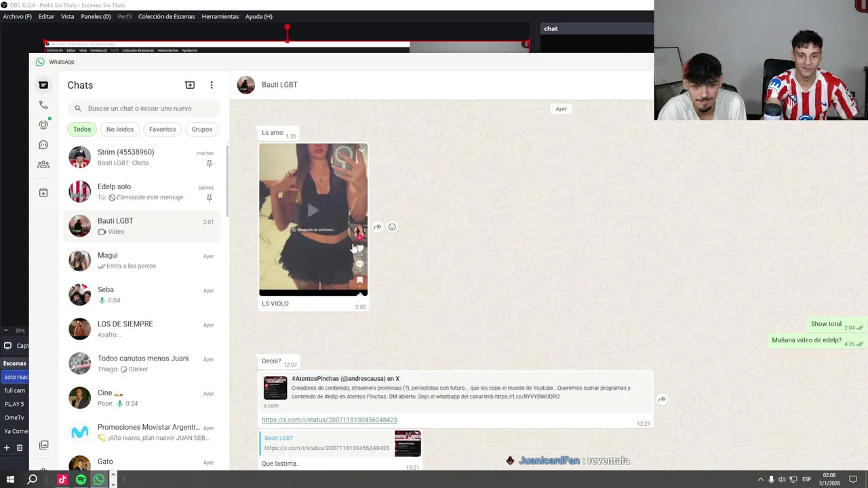This screenshot has width=868, height=488.
Task: Open the Strim (45538960) chat
Action: 142,157
